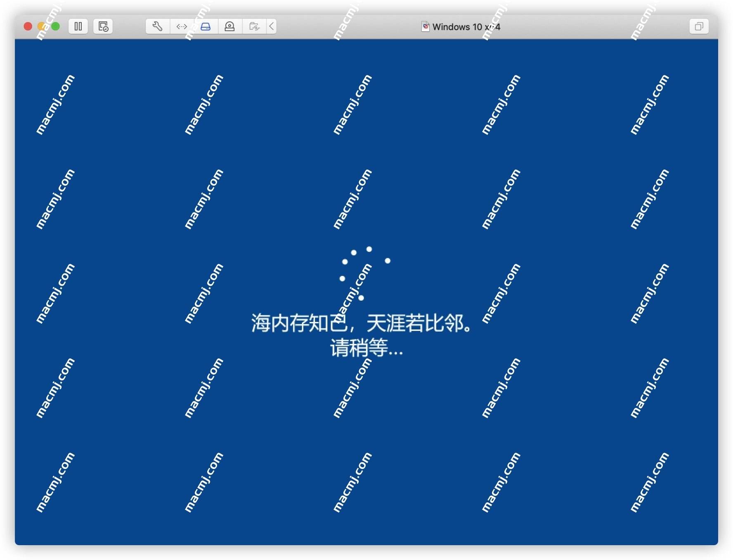
Task: Click the shared folders icon
Action: (x=254, y=26)
